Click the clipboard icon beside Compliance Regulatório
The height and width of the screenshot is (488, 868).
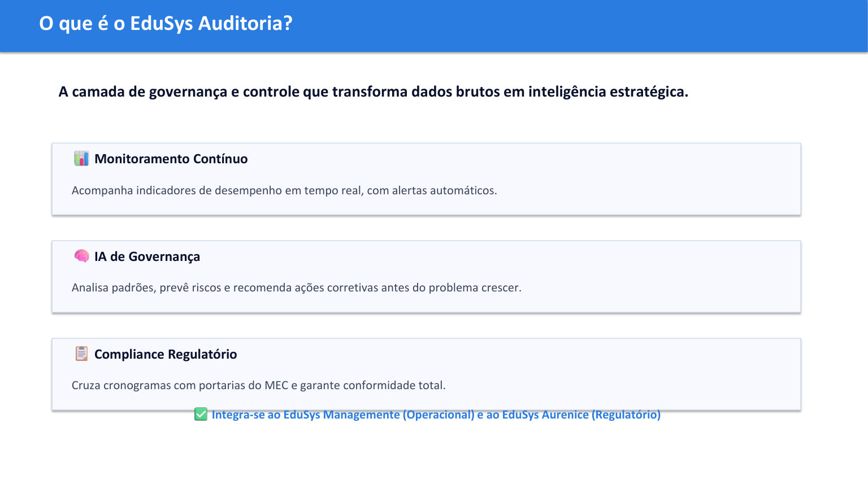tap(81, 354)
